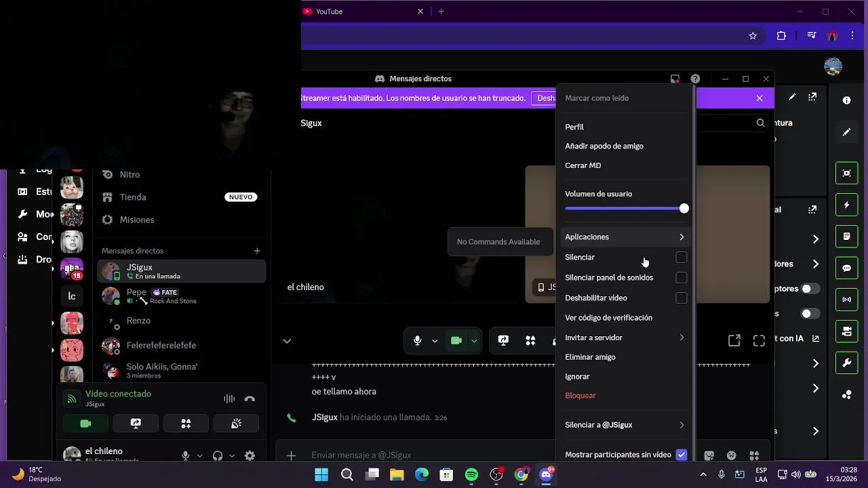Check the Deshabilitar vídeo checkbox
This screenshot has width=868, height=488.
tap(682, 298)
